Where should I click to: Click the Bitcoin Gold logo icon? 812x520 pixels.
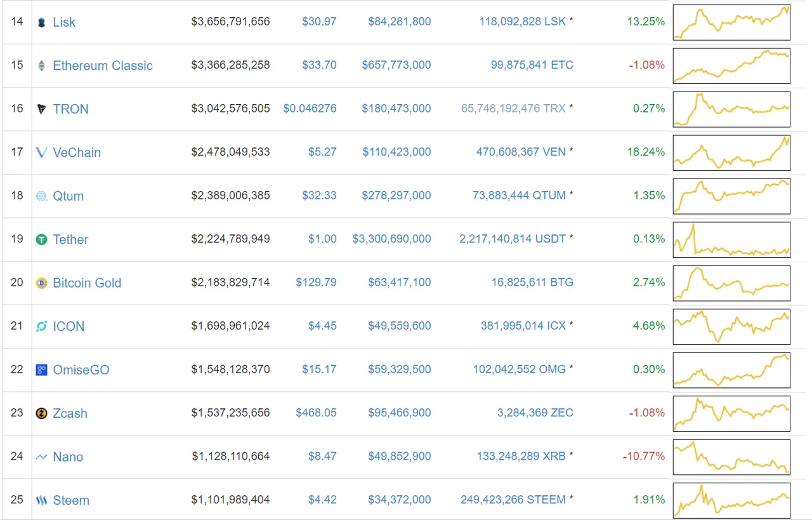click(41, 283)
